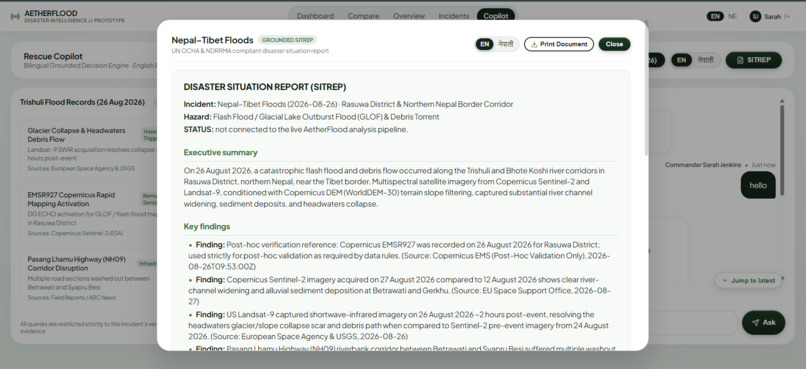
Task: Click the GROUNDED SITREP badge
Action: point(287,40)
